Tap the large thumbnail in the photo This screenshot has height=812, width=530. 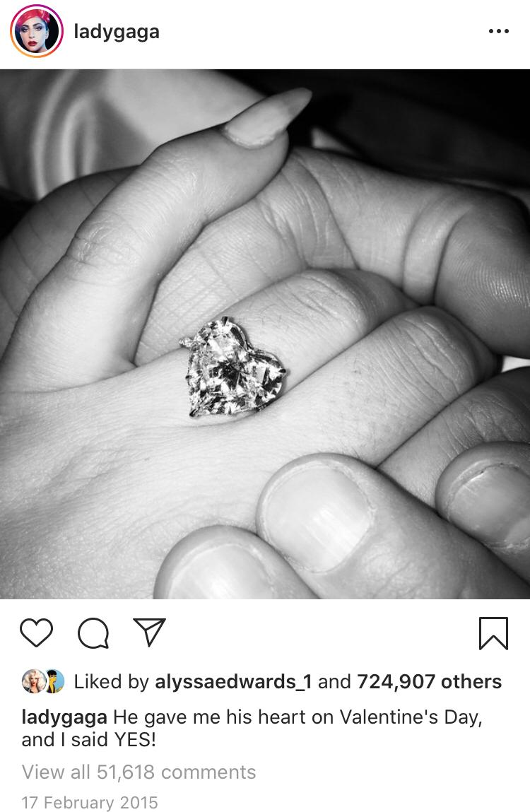[x=317, y=518]
